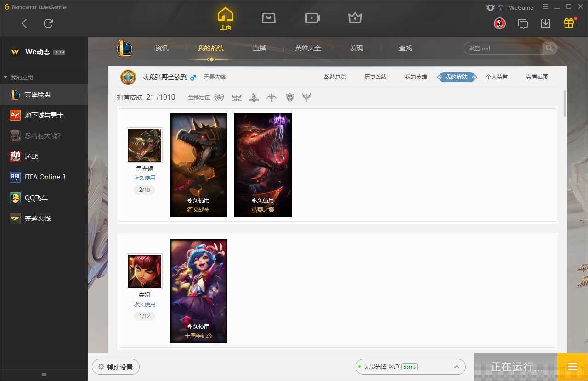
Task: Select 穿越火线 in the app list
Action: pos(44,219)
